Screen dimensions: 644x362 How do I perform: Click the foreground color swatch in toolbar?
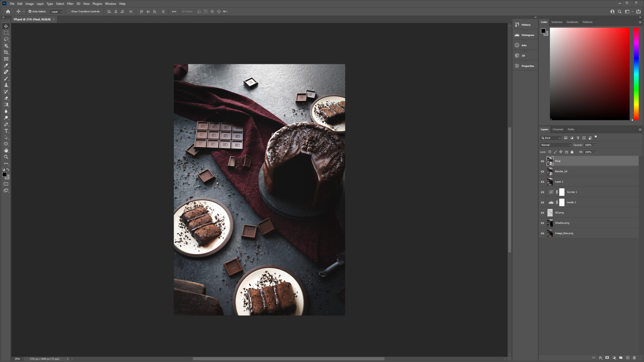4,174
